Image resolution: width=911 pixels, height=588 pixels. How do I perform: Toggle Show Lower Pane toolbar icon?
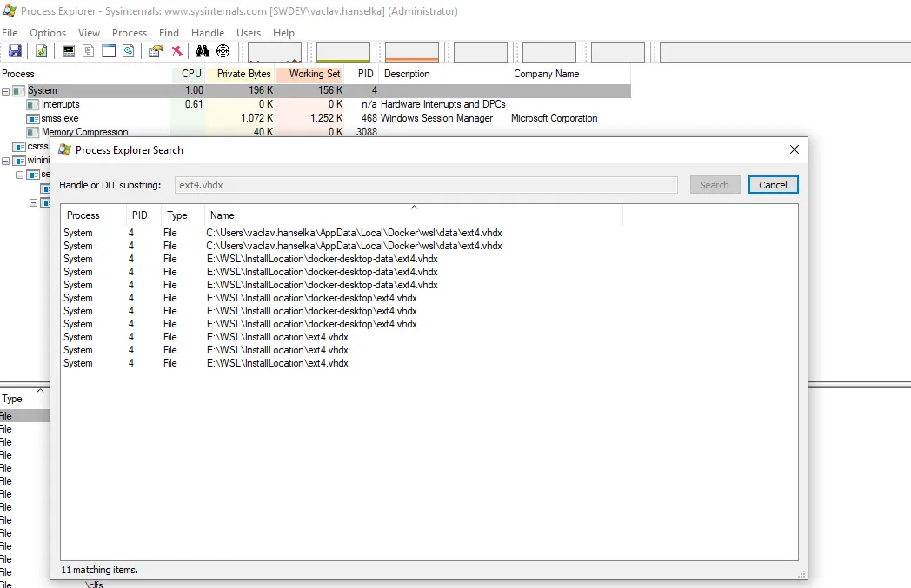pyautogui.click(x=109, y=51)
